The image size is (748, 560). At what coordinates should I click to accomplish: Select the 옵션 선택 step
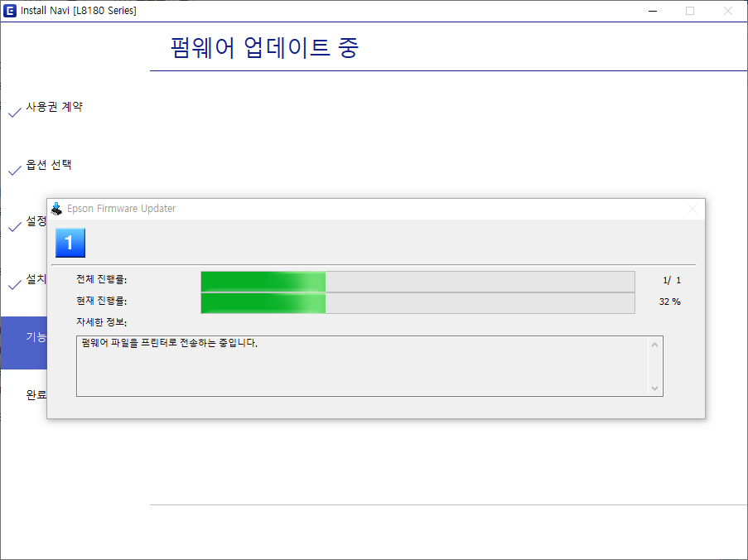tap(49, 165)
